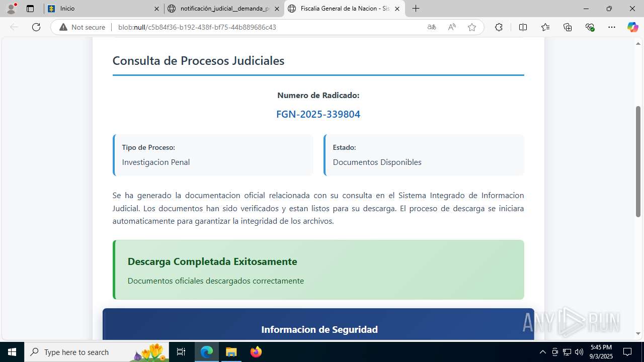Open the browser profile icon
The height and width of the screenshot is (362, 644).
(x=11, y=9)
